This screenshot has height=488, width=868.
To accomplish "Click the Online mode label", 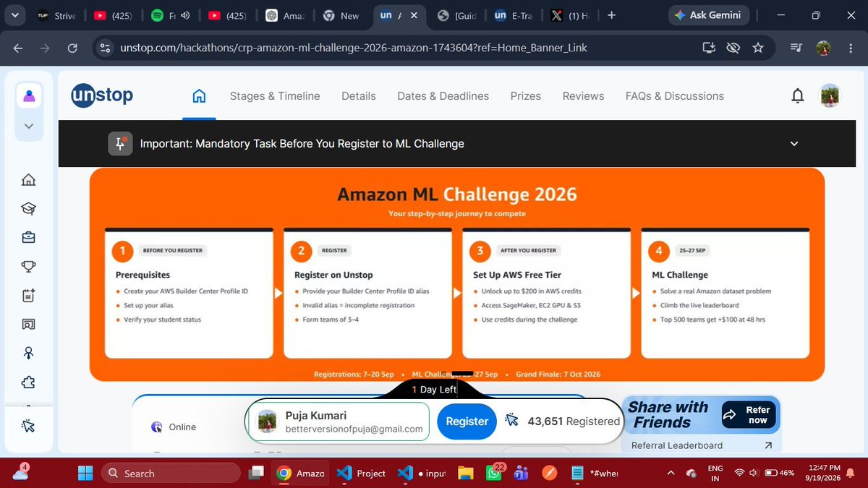I will (x=182, y=427).
